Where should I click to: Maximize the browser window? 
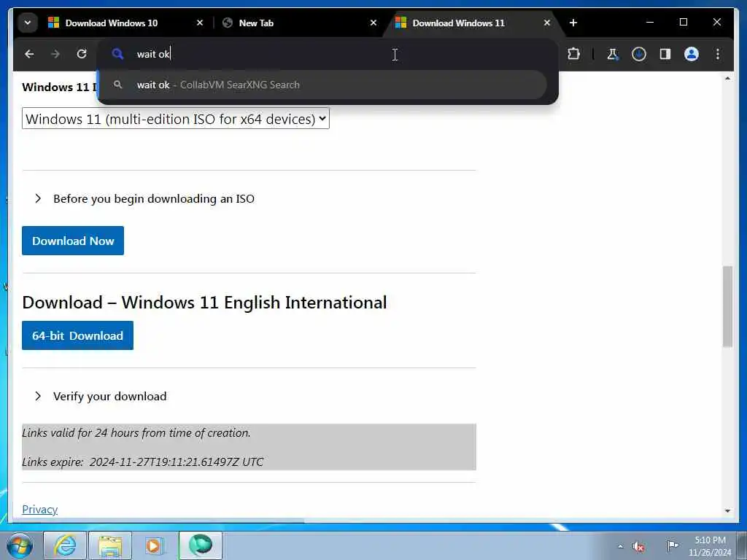click(x=683, y=23)
